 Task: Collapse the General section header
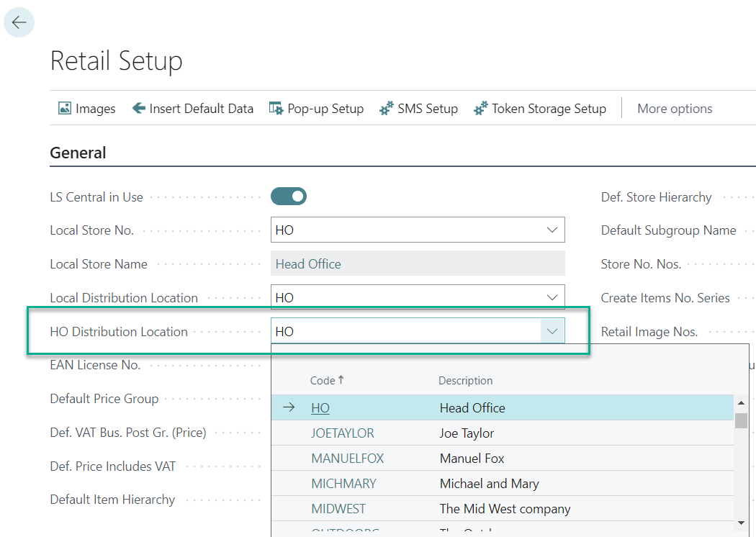point(78,153)
